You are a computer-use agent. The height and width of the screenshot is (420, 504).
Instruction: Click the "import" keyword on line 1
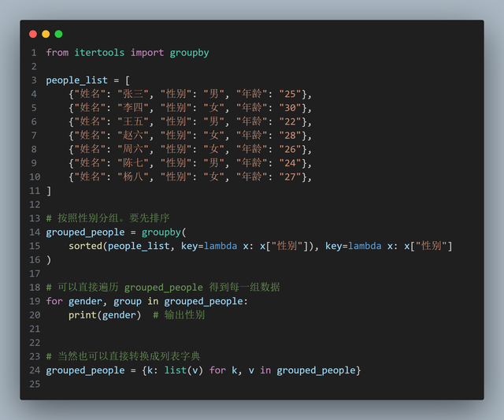147,53
